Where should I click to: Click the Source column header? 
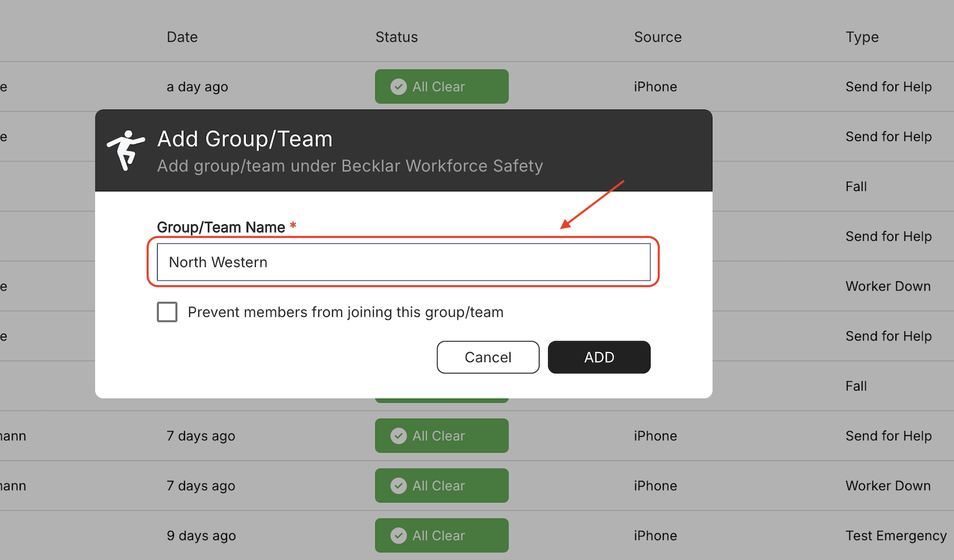point(658,37)
